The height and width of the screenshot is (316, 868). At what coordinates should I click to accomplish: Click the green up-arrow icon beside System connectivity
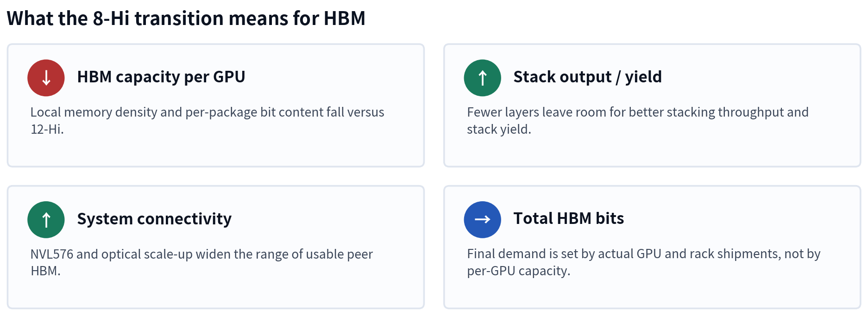(46, 219)
